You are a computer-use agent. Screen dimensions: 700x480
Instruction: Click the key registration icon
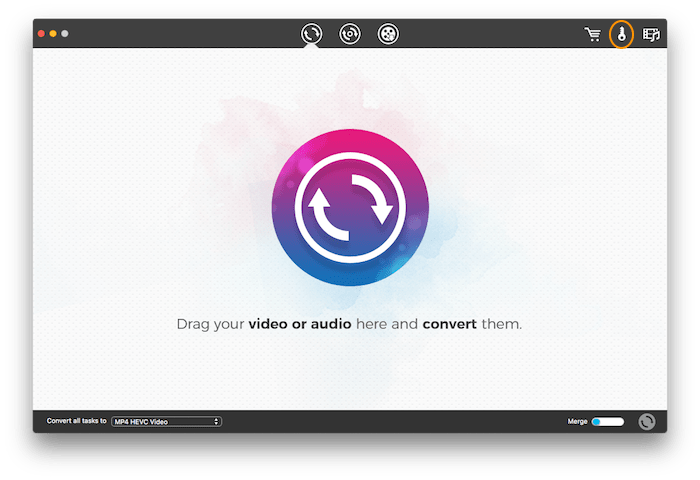point(621,34)
